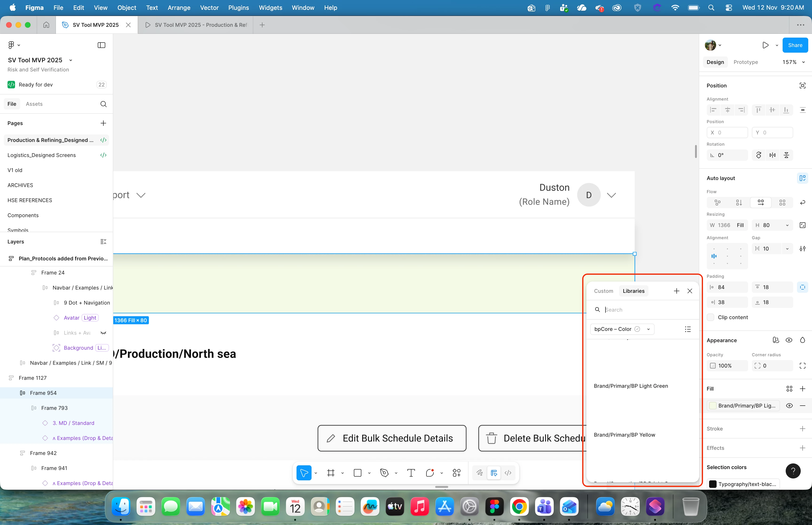This screenshot has width=812, height=525.
Task: Open the bpCore – Color library dropdown
Action: pos(622,329)
